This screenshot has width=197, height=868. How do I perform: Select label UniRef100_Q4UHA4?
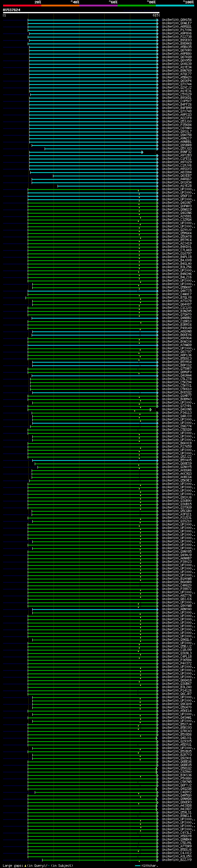(177, 375)
